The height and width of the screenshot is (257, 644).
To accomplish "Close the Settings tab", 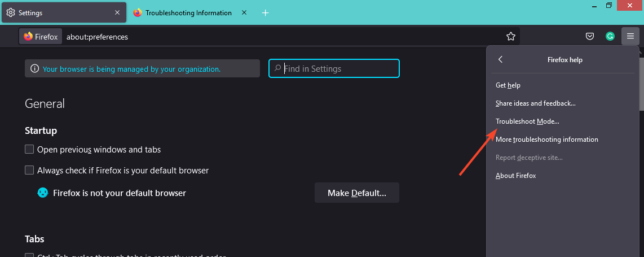I will 117,12.
